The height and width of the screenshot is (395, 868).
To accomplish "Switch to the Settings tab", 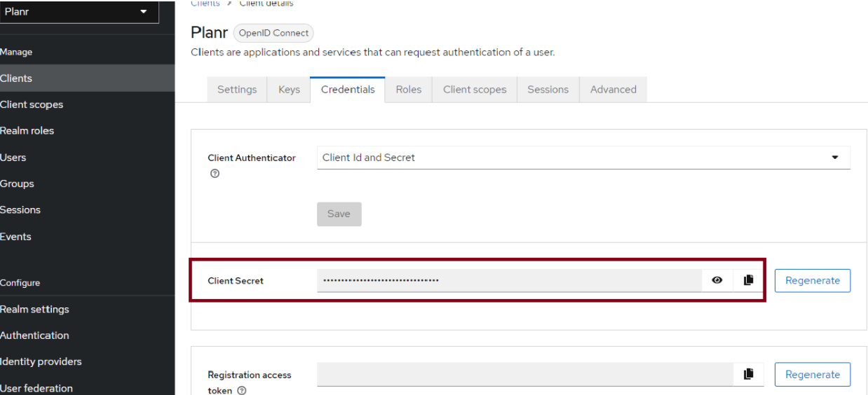I will [237, 90].
